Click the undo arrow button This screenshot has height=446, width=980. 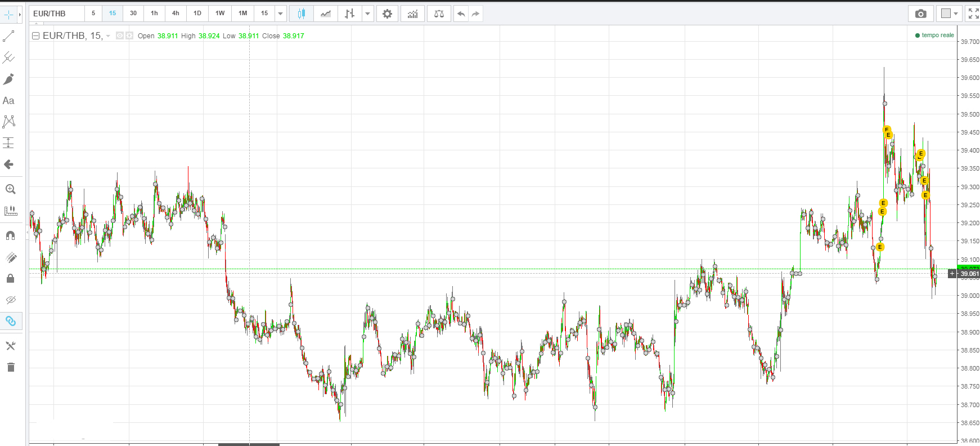461,14
